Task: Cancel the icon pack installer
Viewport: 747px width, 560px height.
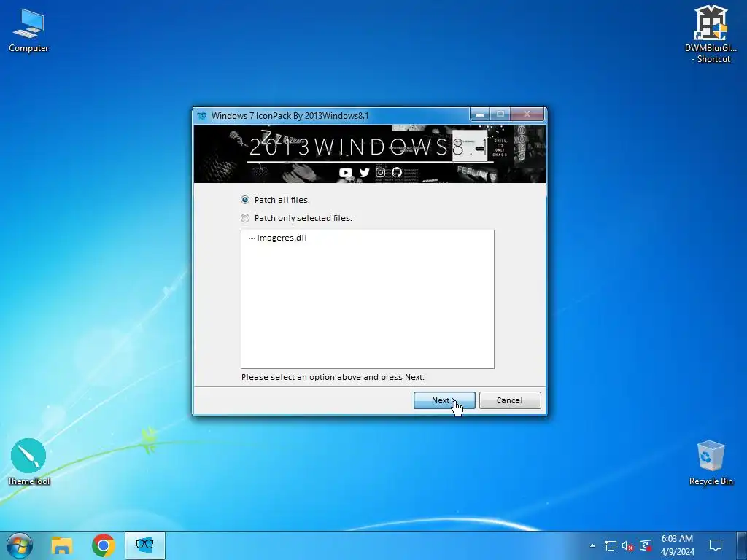Action: [510, 400]
